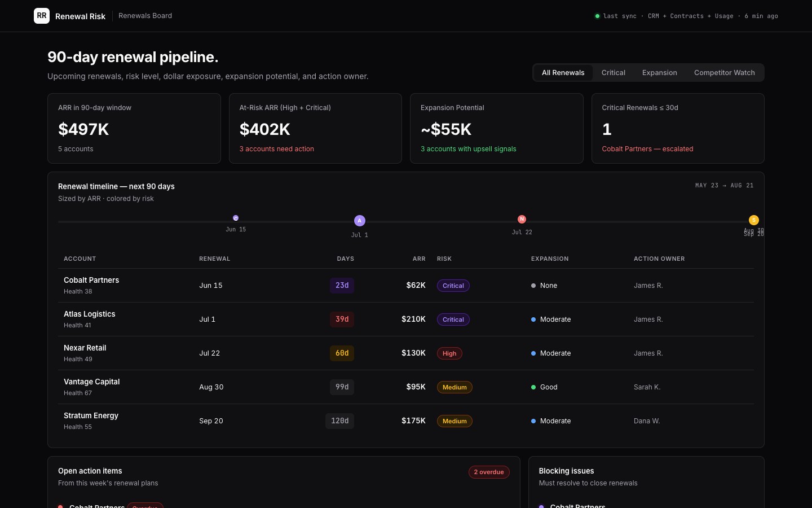
Task: Switch to the Critical tab
Action: coord(614,73)
